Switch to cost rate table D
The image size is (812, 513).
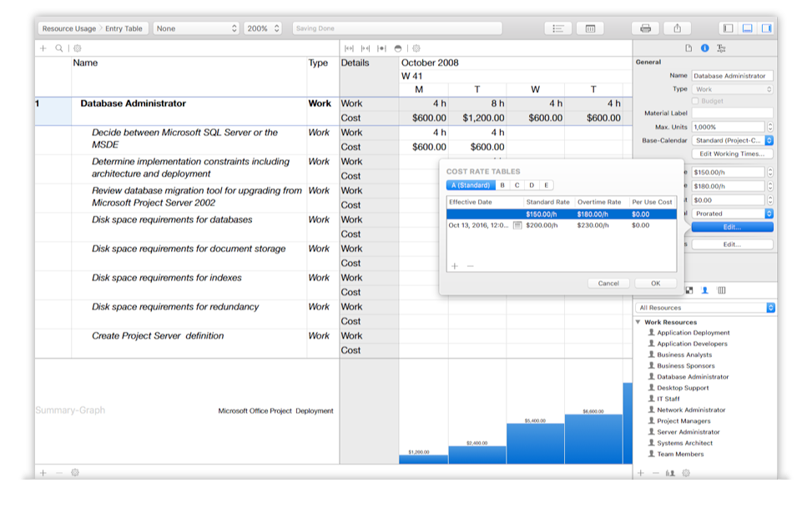click(532, 185)
